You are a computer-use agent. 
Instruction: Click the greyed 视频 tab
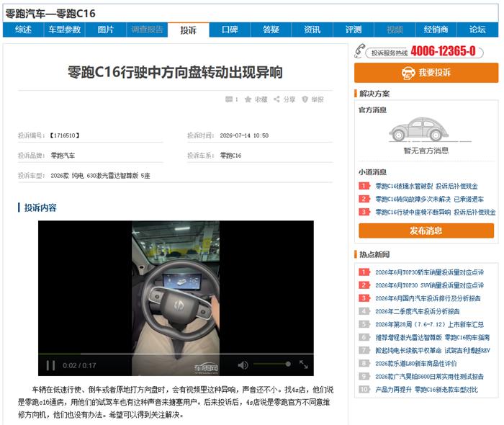click(x=395, y=30)
